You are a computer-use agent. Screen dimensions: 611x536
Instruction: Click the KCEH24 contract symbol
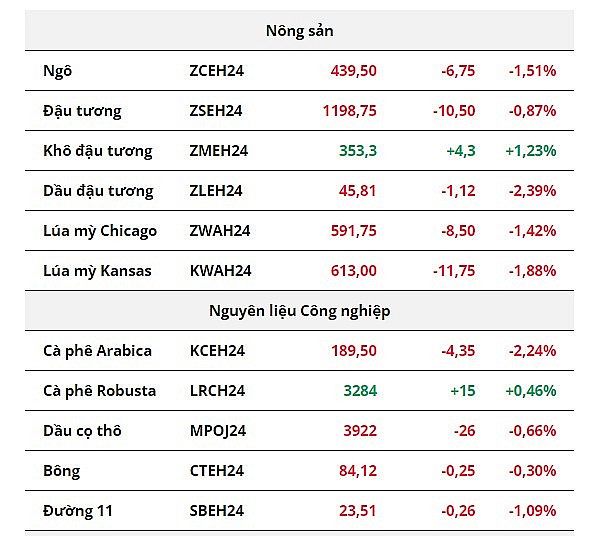[217, 351]
